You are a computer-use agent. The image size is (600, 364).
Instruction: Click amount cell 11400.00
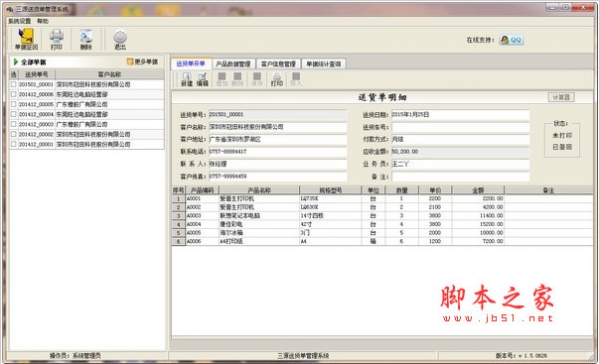click(x=478, y=215)
